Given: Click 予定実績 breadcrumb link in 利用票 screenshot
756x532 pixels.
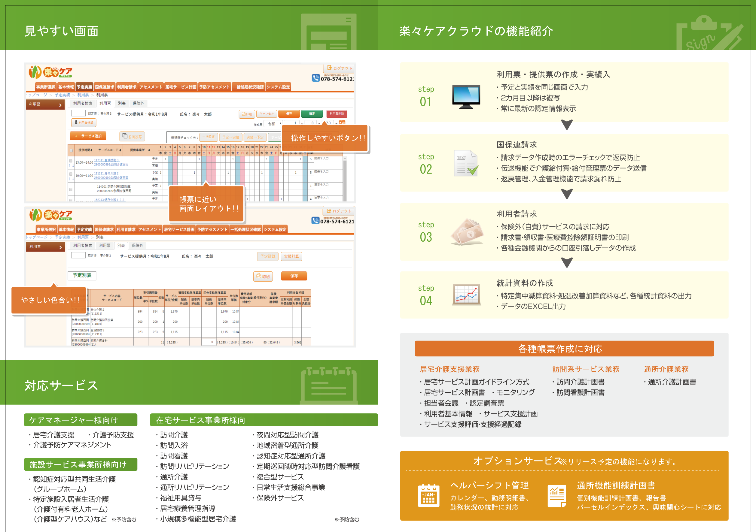Looking at the screenshot, I should click(62, 95).
